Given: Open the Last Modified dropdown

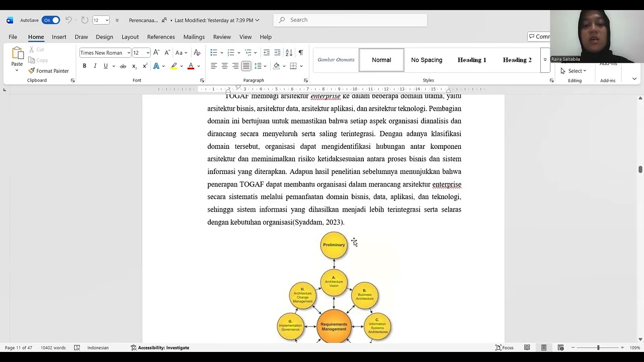Looking at the screenshot, I should pos(217,20).
